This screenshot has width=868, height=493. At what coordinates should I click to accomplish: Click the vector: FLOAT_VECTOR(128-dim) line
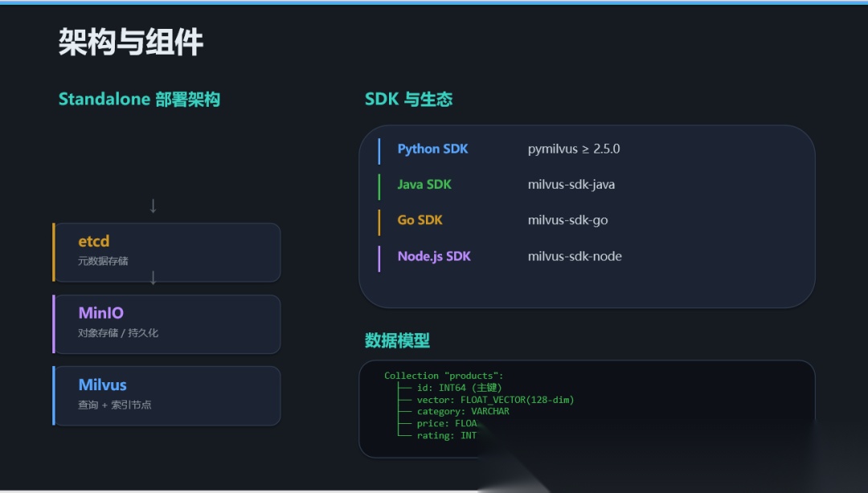click(495, 400)
